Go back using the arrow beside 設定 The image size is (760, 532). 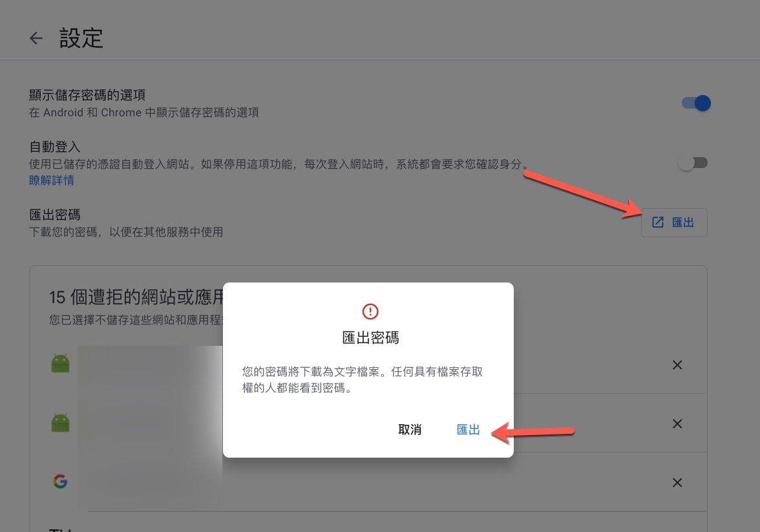[x=36, y=38]
